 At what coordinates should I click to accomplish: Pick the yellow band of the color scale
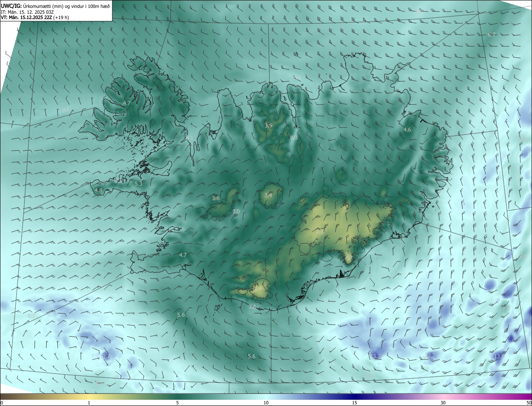pos(89,396)
